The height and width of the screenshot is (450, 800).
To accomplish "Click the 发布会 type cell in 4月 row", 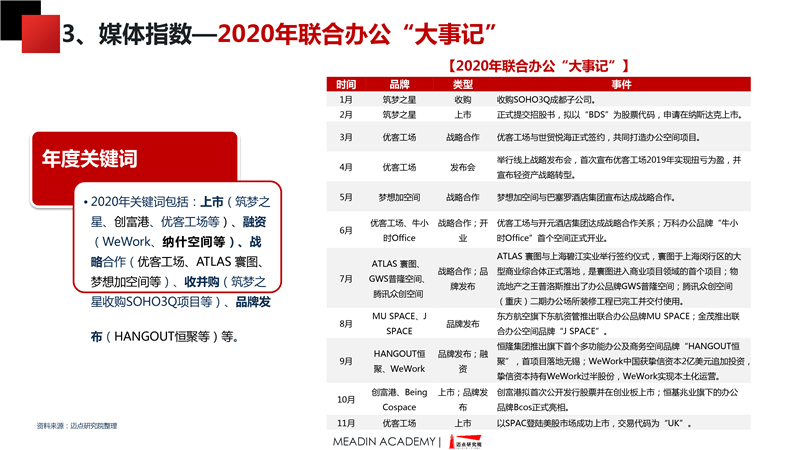I will point(462,167).
